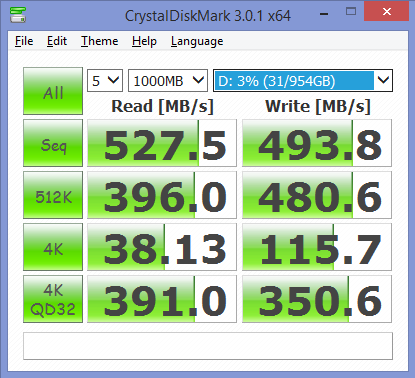Screen dimensions: 415x378
Task: Select the 512K read result 396.0
Action: click(162, 195)
